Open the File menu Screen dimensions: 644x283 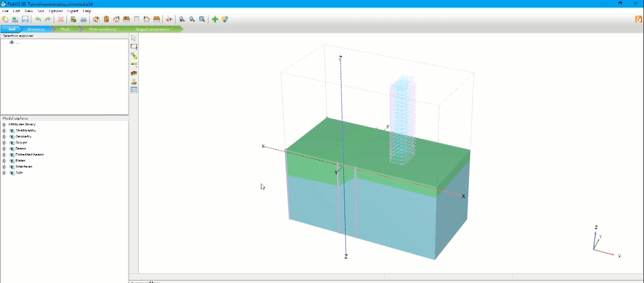5,11
